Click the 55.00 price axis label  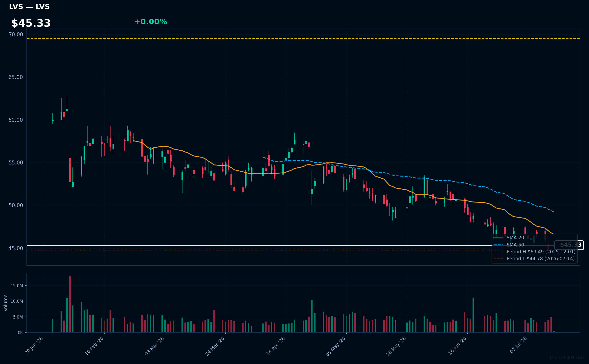pos(16,162)
